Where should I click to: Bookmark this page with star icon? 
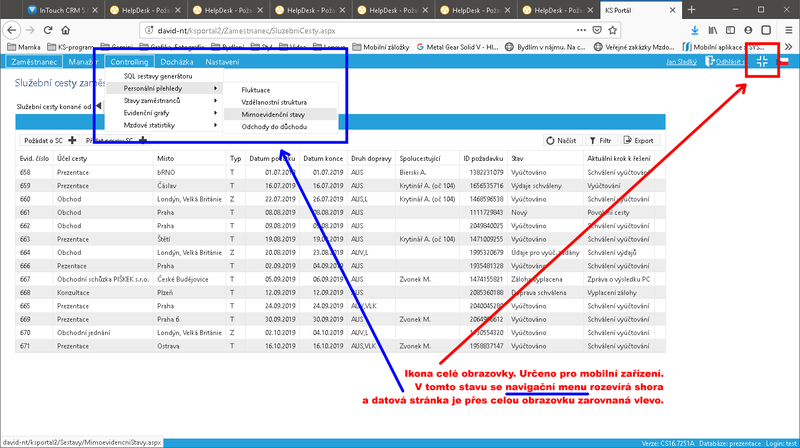click(613, 31)
